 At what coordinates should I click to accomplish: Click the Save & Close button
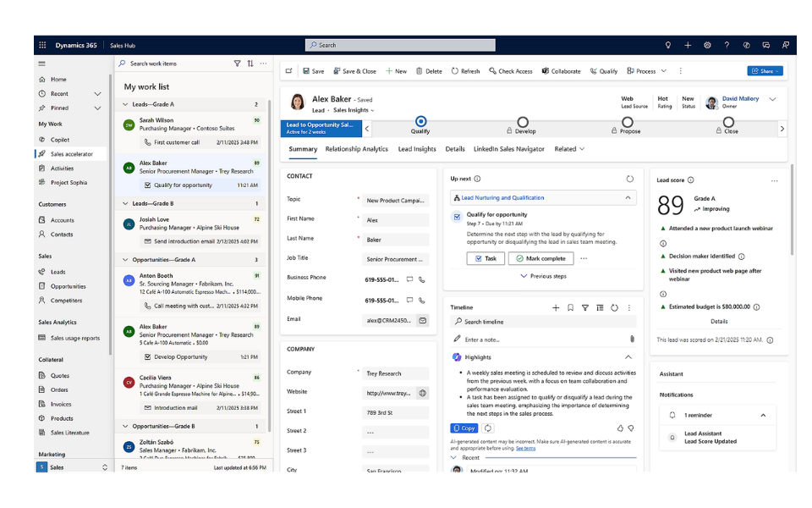pyautogui.click(x=354, y=71)
